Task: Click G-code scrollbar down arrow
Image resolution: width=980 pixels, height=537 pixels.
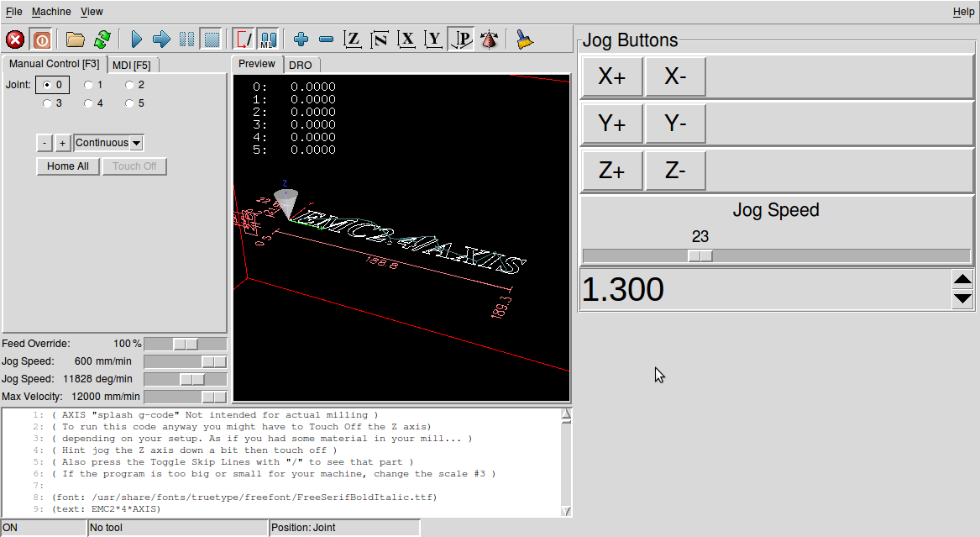Action: (566, 511)
